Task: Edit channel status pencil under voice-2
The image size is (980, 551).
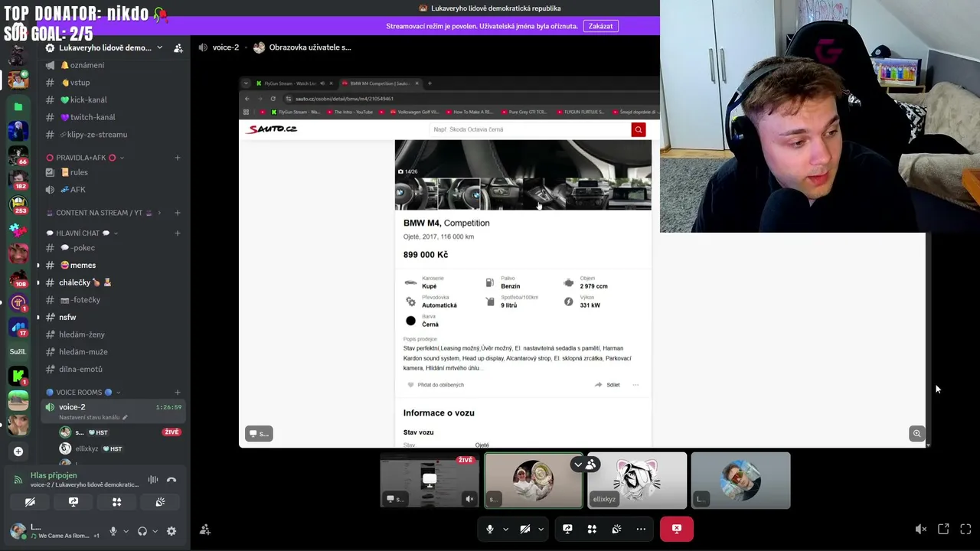Action: coord(125,417)
